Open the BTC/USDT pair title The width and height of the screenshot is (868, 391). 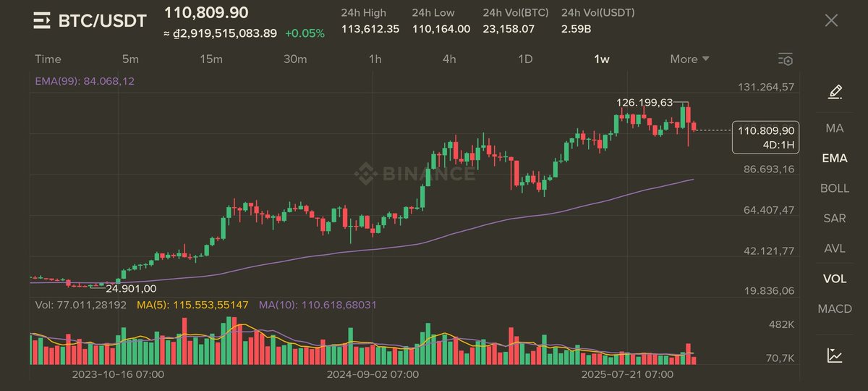click(x=102, y=20)
